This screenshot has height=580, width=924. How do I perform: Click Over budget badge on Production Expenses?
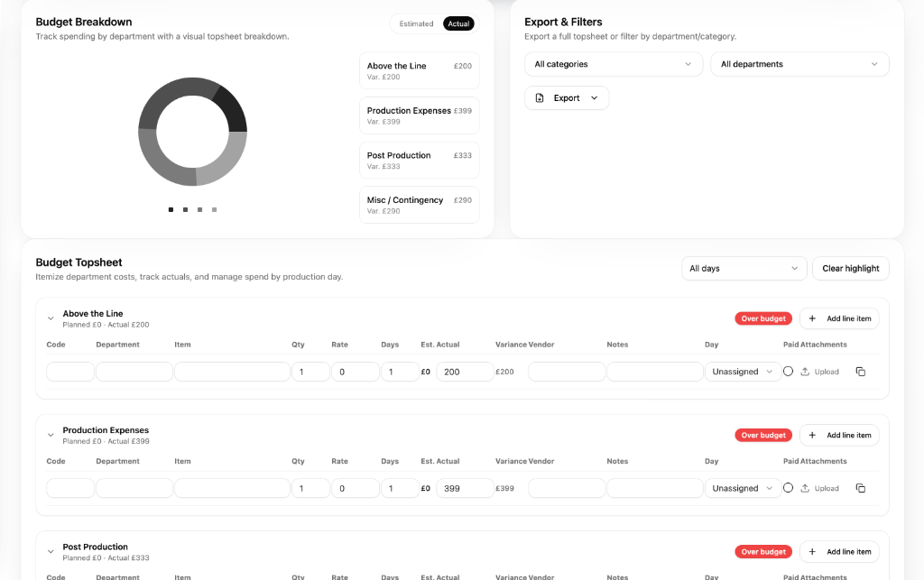pyautogui.click(x=763, y=435)
